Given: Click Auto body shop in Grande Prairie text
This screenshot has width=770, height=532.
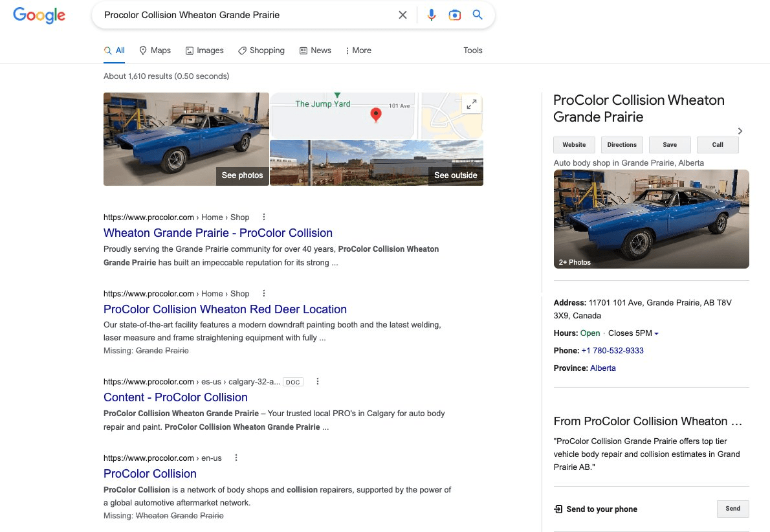Looking at the screenshot, I should click(628, 163).
